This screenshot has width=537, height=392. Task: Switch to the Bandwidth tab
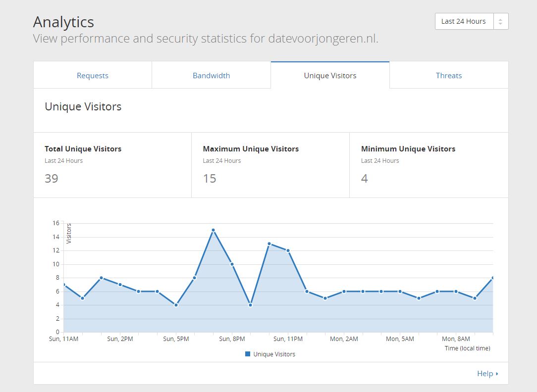(x=212, y=75)
